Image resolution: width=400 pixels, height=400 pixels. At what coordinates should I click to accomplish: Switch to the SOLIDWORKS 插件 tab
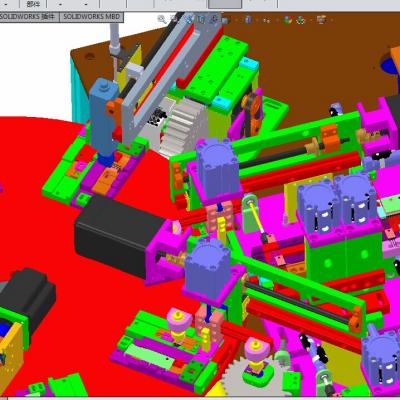pos(29,17)
